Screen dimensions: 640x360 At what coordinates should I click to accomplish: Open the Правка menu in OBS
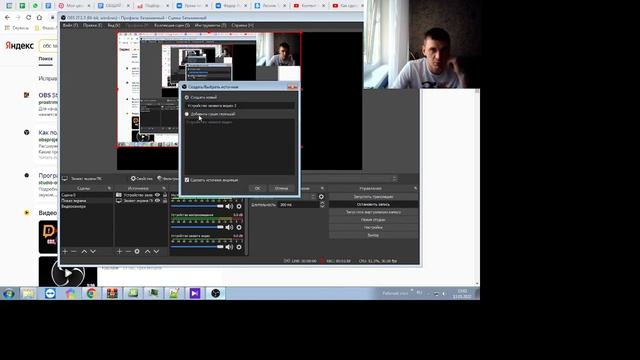tap(93, 25)
